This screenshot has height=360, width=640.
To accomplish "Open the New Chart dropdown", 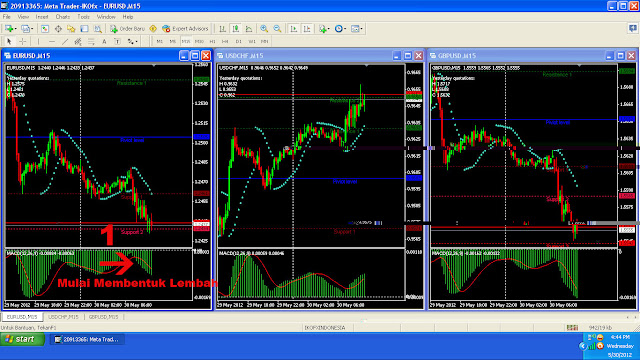I will (11, 29).
